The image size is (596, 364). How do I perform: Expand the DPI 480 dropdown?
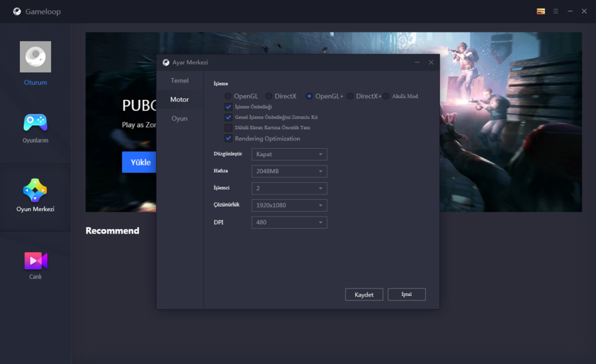click(289, 222)
